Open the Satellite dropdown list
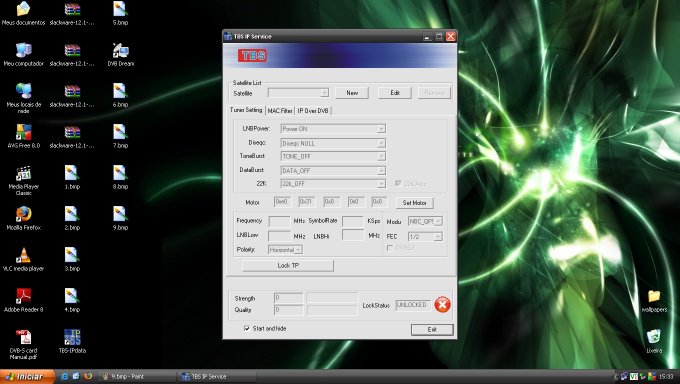The height and width of the screenshot is (384, 680). point(298,93)
